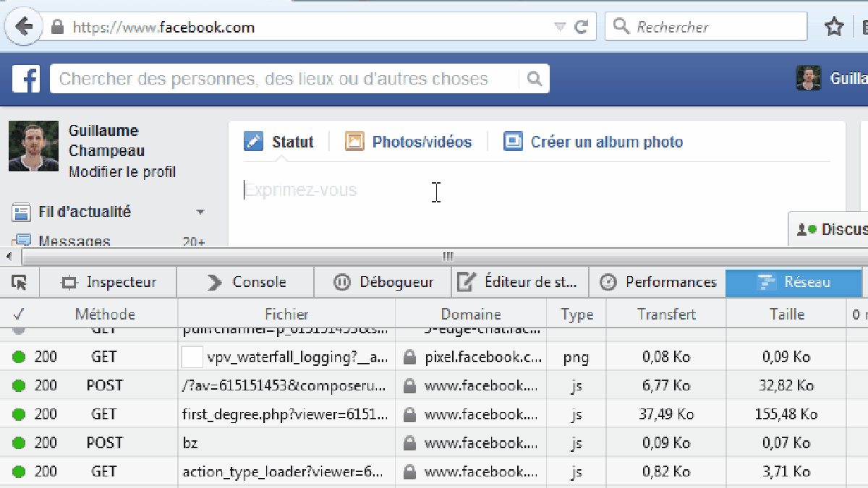Click the Photos/vidéos picture icon
This screenshot has width=868, height=488.
click(354, 141)
